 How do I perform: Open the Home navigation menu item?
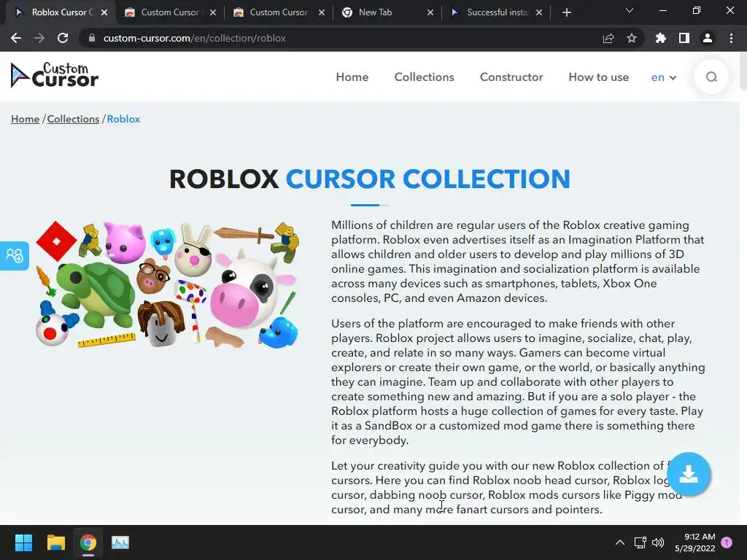tap(352, 77)
